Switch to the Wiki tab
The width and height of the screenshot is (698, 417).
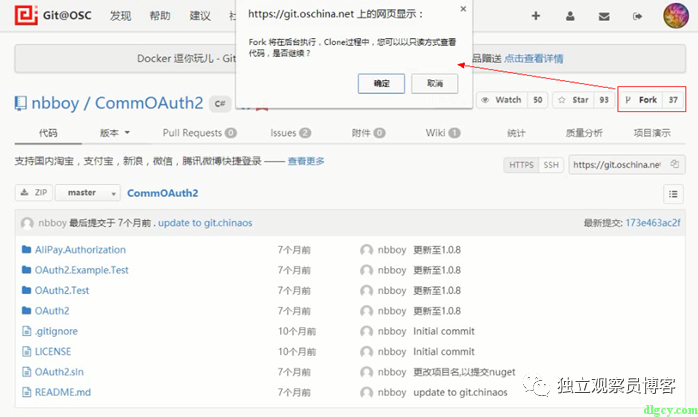coord(442,133)
